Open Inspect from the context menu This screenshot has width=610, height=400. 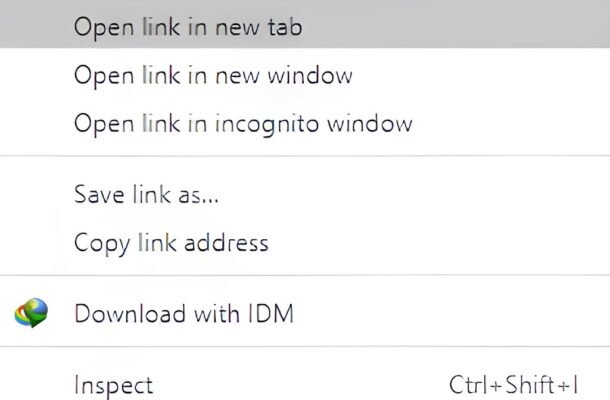tap(114, 384)
